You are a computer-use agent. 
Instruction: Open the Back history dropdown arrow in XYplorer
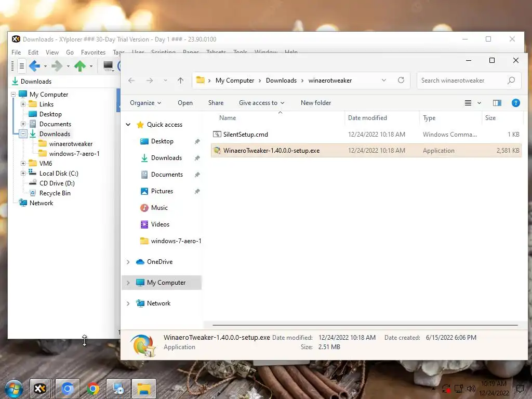(x=45, y=66)
